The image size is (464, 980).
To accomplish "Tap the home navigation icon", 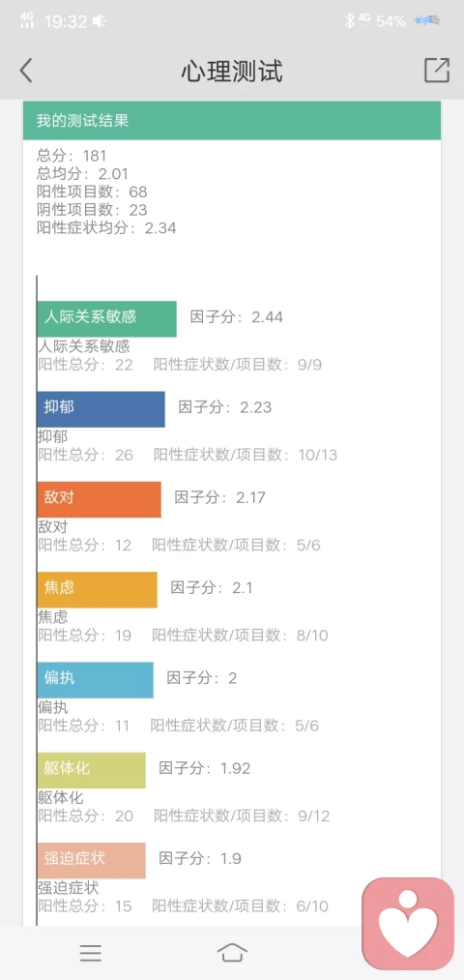I will point(232,953).
